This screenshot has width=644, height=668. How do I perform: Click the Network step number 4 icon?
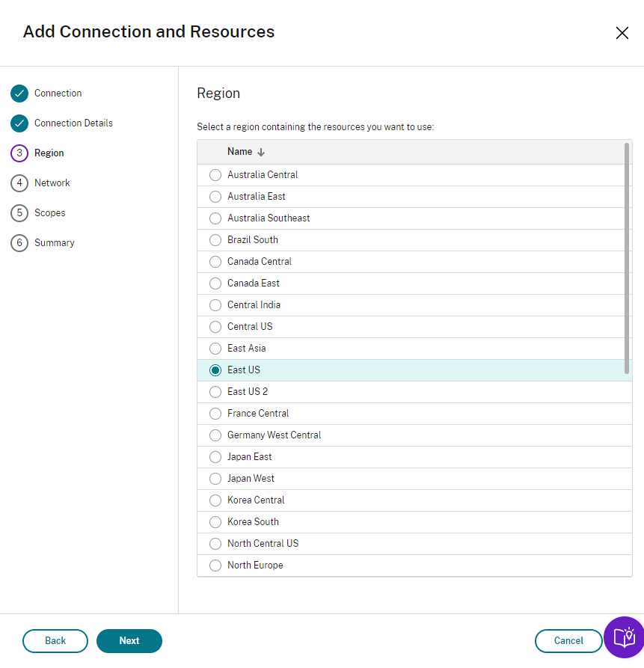point(19,183)
